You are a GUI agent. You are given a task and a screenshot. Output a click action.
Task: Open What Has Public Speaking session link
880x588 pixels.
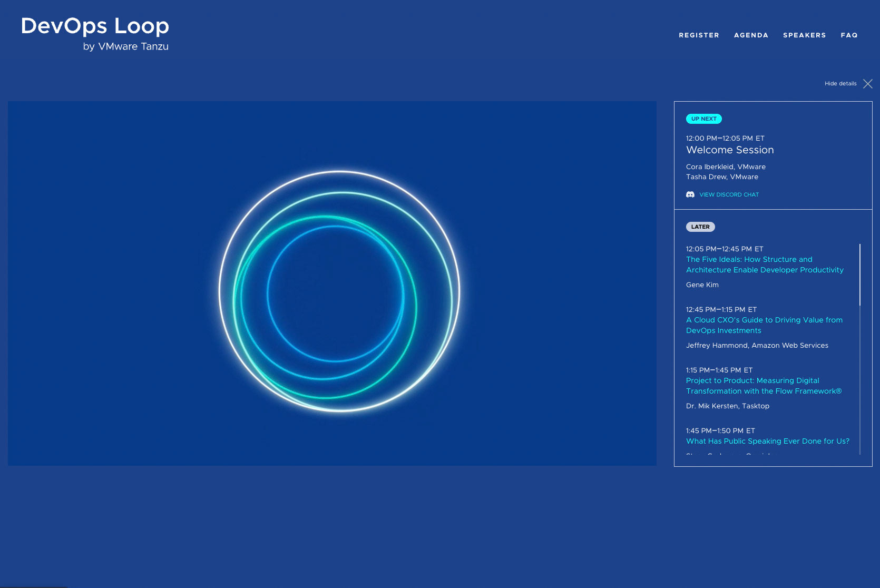point(767,441)
